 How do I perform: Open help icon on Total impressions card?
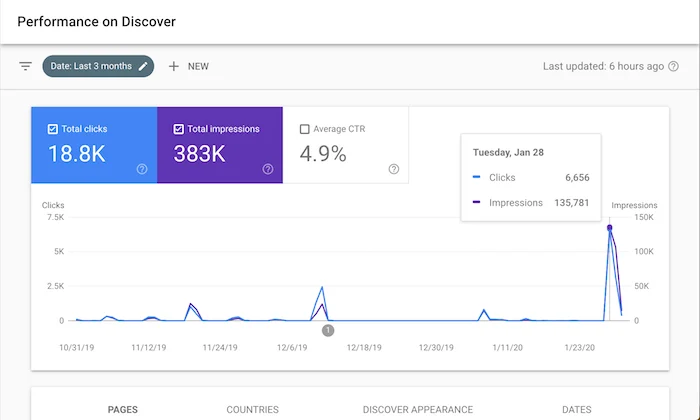(x=268, y=169)
